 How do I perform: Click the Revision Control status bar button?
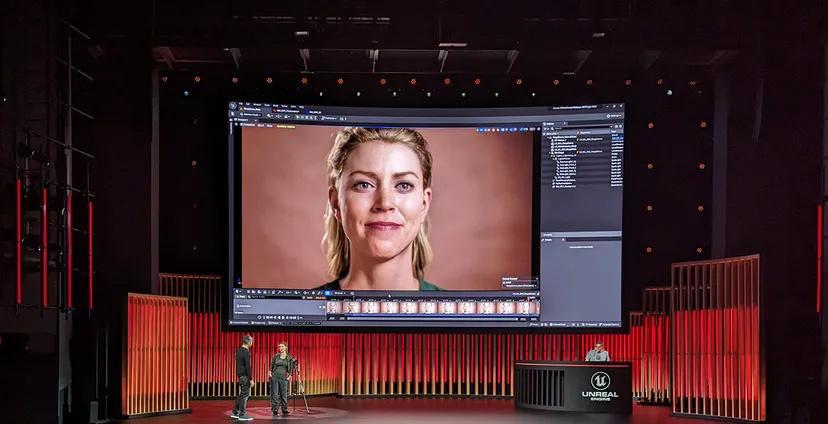(x=609, y=324)
